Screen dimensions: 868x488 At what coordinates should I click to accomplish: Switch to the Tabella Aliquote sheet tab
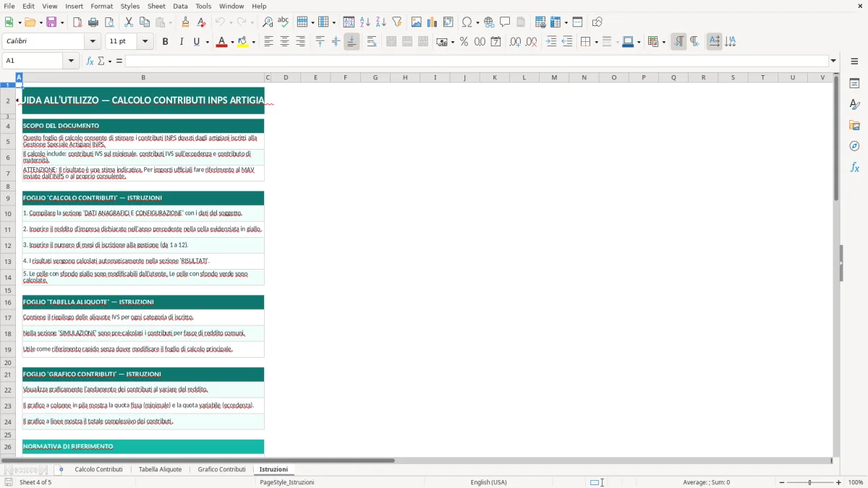point(160,469)
